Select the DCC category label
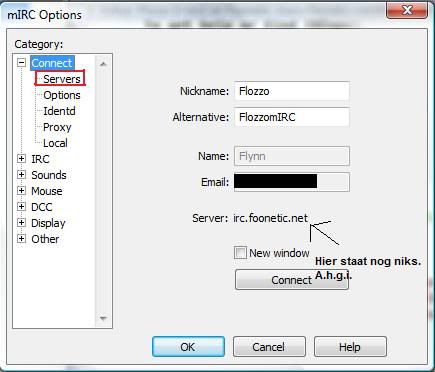435x372 pixels. coord(42,207)
